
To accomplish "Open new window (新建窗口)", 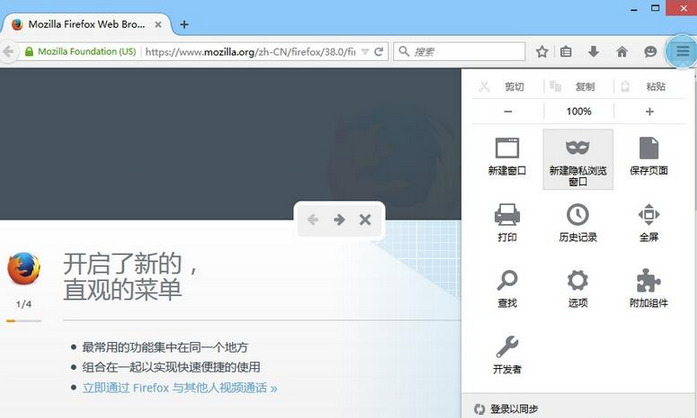I will [507, 157].
